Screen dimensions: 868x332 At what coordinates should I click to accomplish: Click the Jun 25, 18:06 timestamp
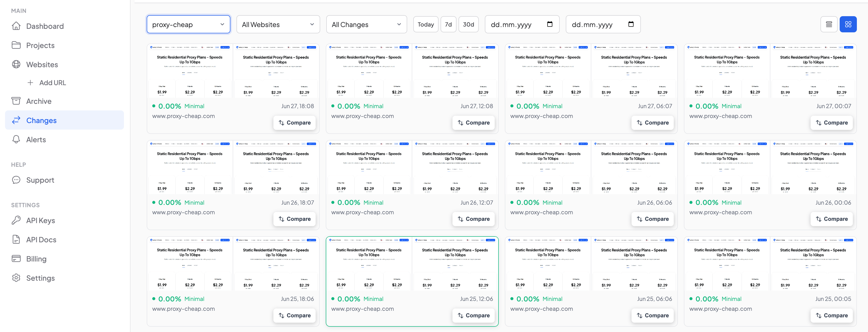(x=297, y=299)
